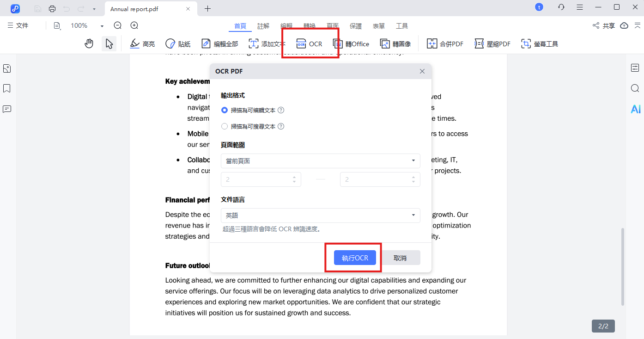The image size is (644, 339).
Task: Click the print icon in title bar
Action: (52, 9)
